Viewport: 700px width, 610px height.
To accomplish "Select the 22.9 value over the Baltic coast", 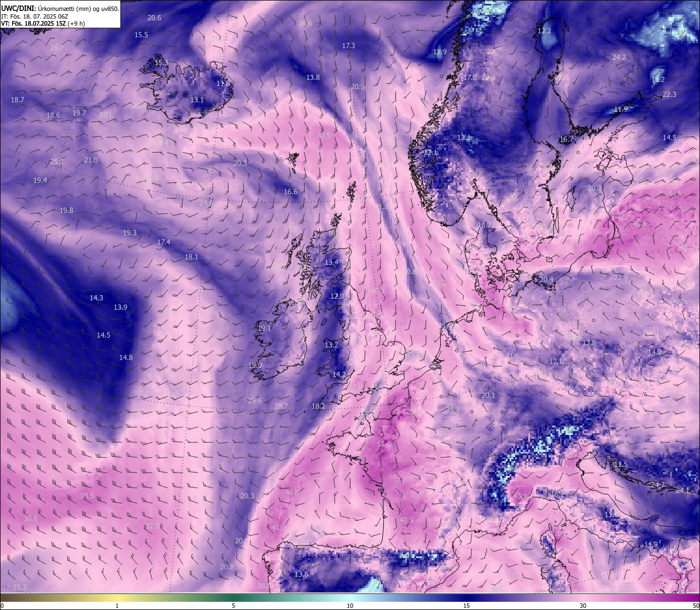I will (621, 277).
